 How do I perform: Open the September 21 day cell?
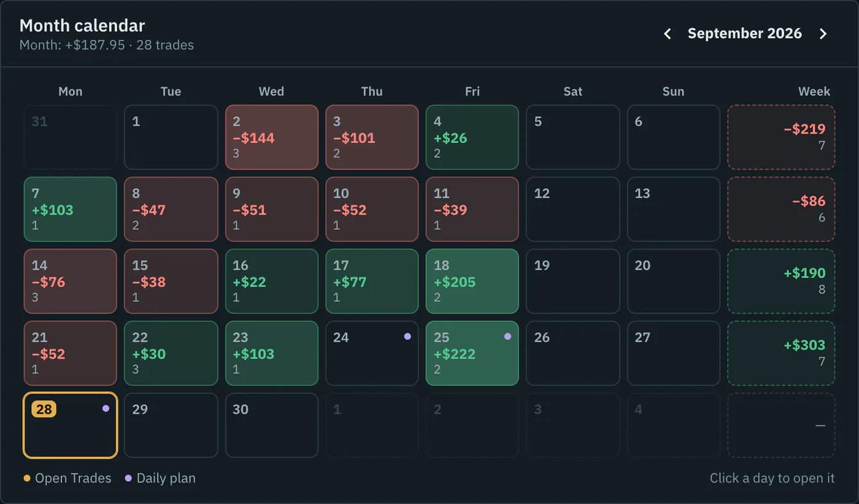[x=71, y=353]
